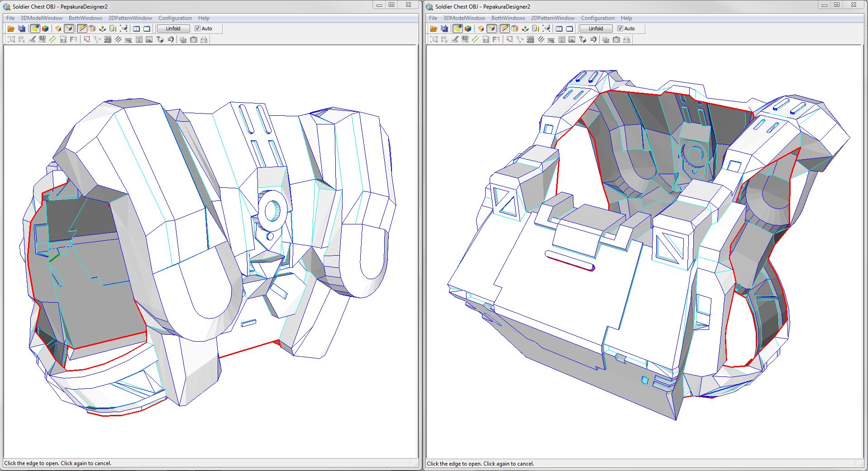Select the rectangle selection tool in left window
868x471 pixels.
(11, 40)
